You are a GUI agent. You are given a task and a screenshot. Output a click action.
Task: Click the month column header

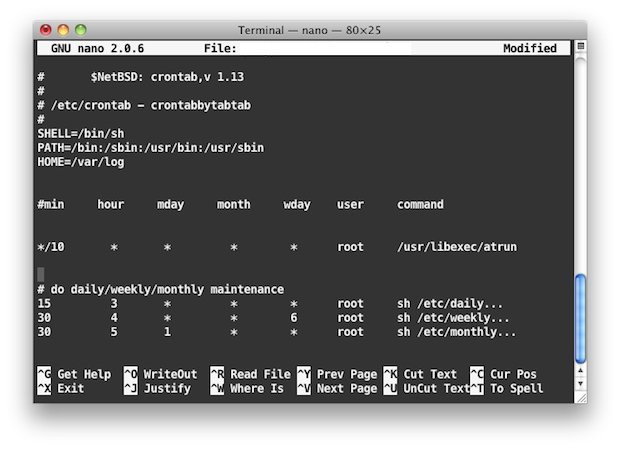pyautogui.click(x=234, y=204)
